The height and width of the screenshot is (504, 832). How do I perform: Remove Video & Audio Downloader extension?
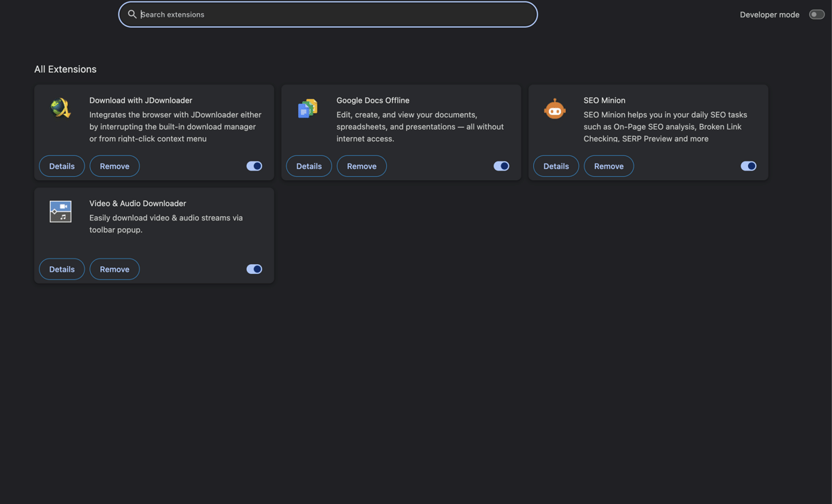(114, 269)
